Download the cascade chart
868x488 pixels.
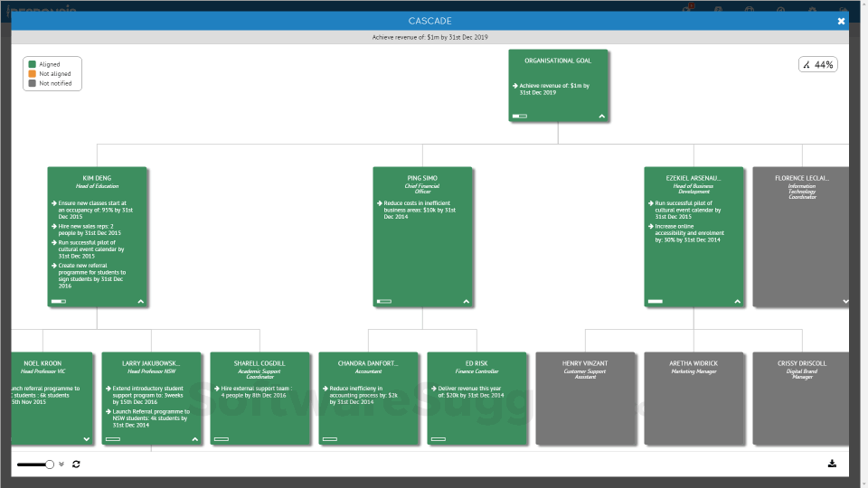coord(832,464)
